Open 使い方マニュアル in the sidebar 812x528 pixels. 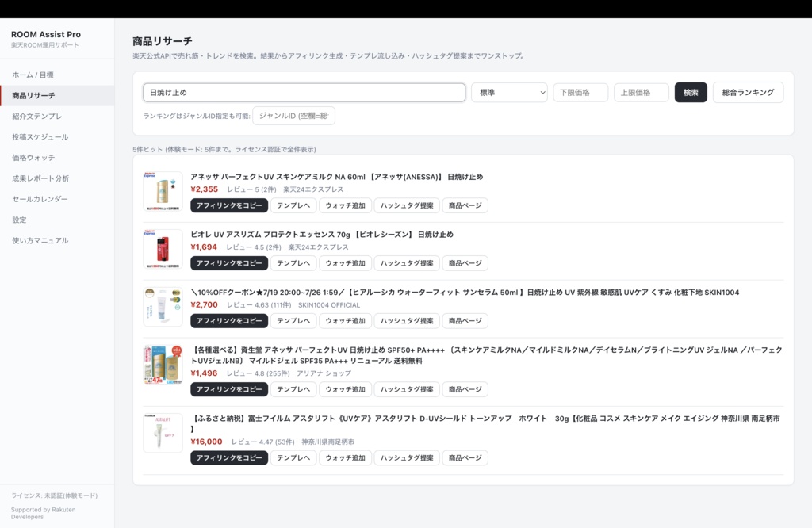point(57,240)
